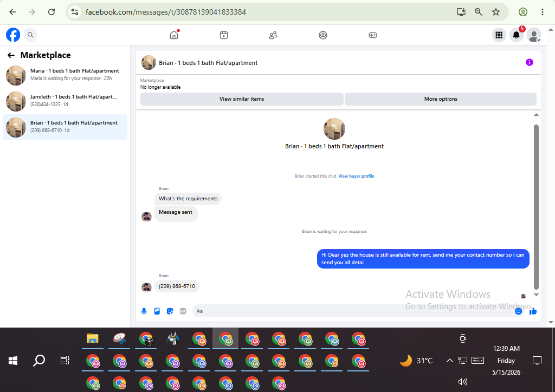Click the voice clip microphone icon
Image resolution: width=555 pixels, height=392 pixels.
[x=144, y=311]
